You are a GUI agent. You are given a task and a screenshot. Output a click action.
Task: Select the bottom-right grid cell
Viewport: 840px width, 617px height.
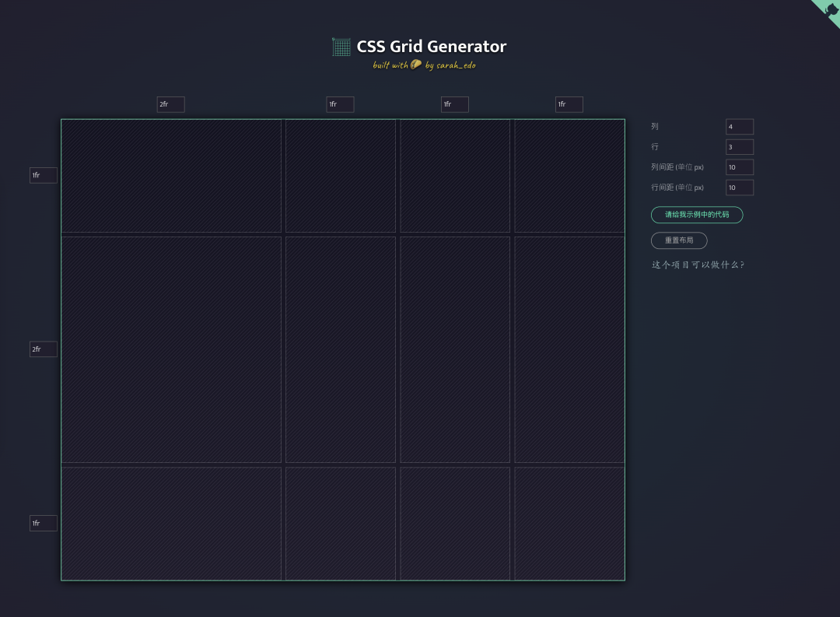coord(569,523)
